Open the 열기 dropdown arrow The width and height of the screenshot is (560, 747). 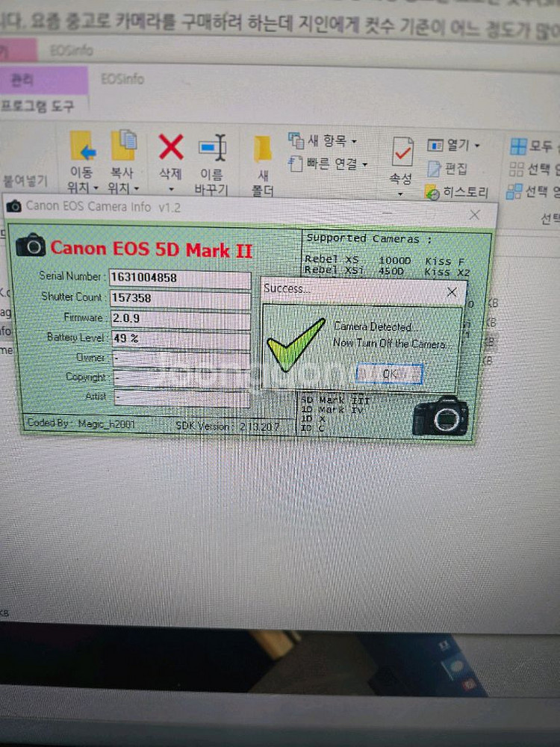477,145
